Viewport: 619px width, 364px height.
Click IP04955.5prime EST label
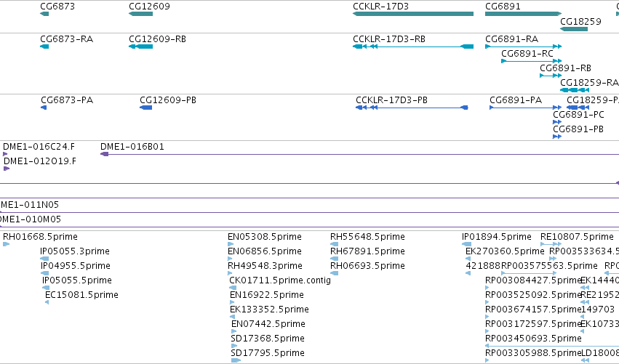point(76,266)
